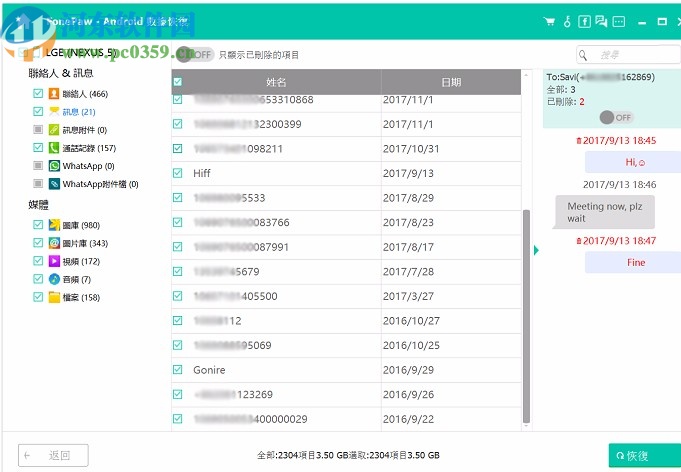Toggle the WhatsApp attachments (0) checkbox
Image resolution: width=681 pixels, height=472 pixels.
[x=38, y=184]
